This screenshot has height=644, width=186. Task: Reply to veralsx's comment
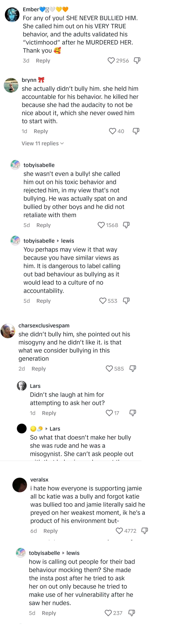pyautogui.click(x=50, y=531)
